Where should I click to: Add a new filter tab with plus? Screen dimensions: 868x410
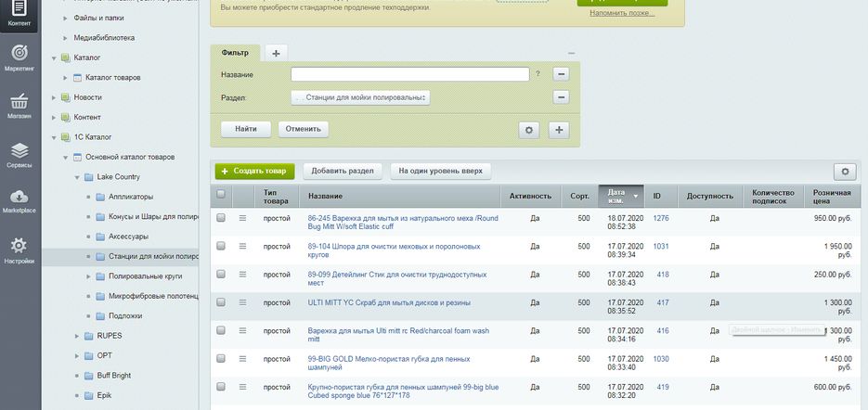(x=277, y=53)
